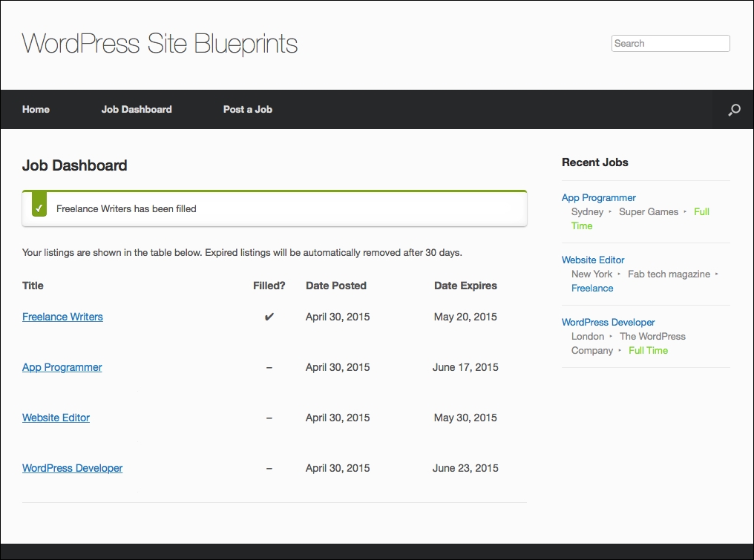Click the Sydney location text
The height and width of the screenshot is (560, 754).
point(587,212)
